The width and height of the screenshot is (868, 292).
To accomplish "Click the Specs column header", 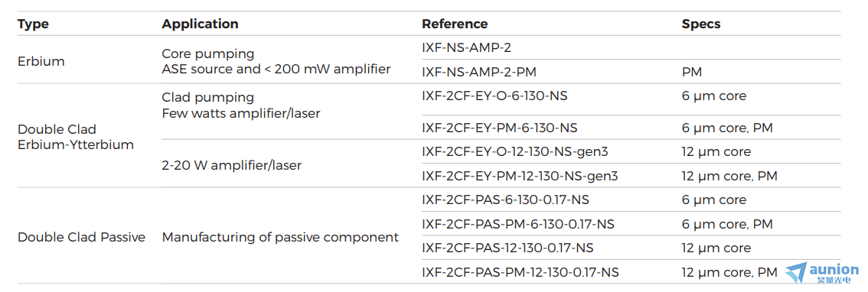I will click(701, 24).
